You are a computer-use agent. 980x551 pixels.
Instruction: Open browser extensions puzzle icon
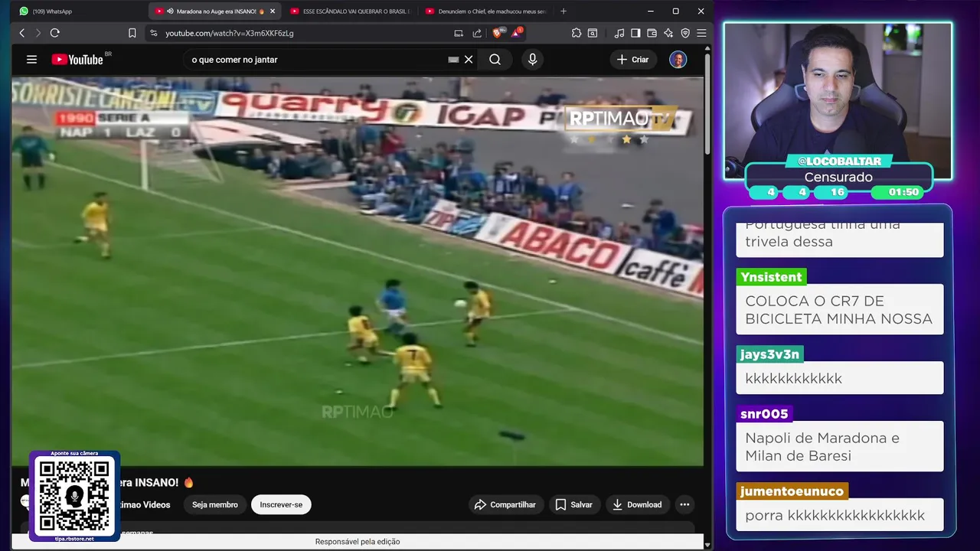(x=576, y=33)
